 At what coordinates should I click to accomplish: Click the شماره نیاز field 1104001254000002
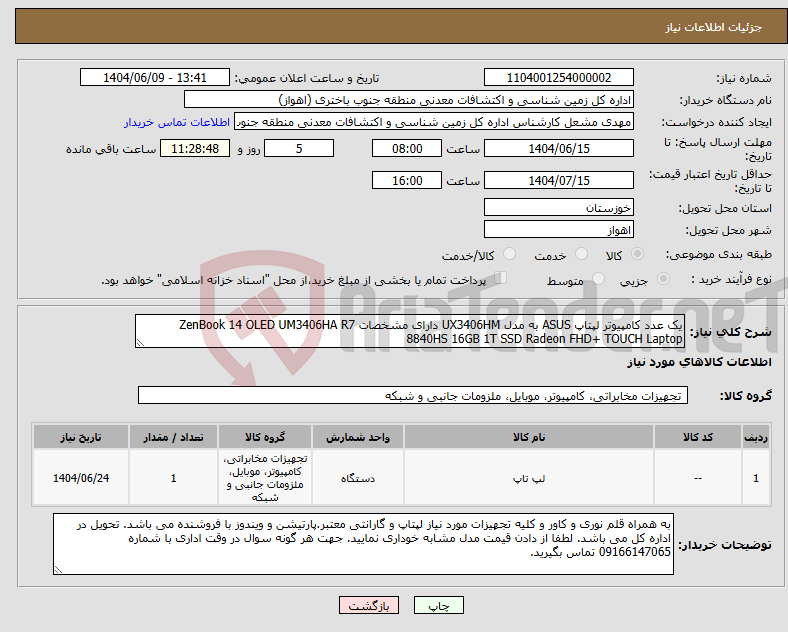(559, 77)
